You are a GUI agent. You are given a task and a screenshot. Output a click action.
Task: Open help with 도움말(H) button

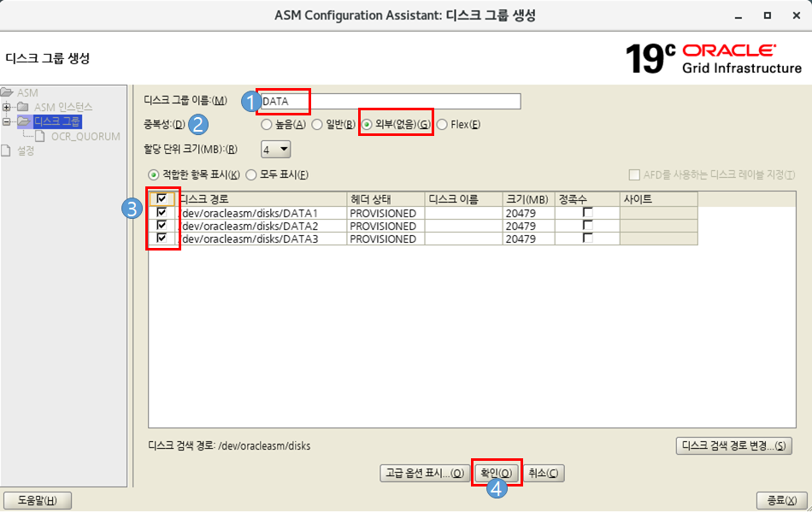38,500
